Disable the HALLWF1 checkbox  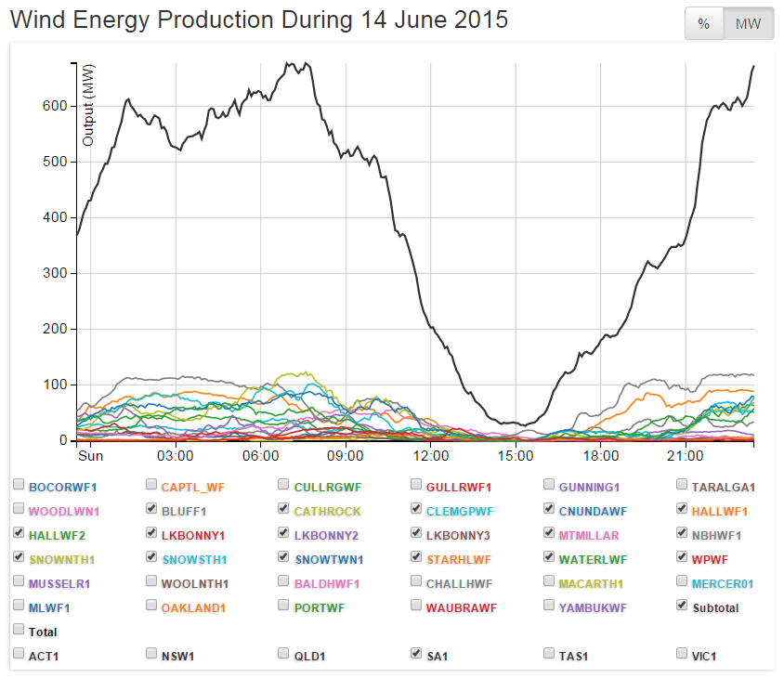(x=683, y=509)
